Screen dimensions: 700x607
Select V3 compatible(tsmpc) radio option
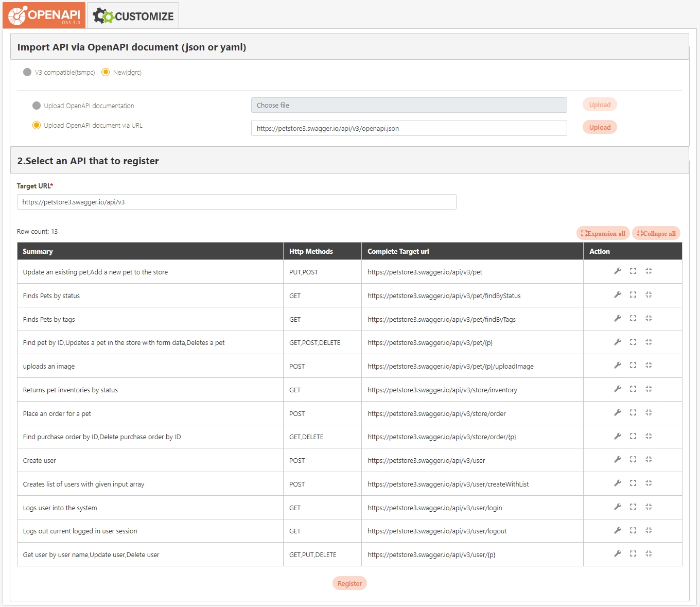point(27,72)
